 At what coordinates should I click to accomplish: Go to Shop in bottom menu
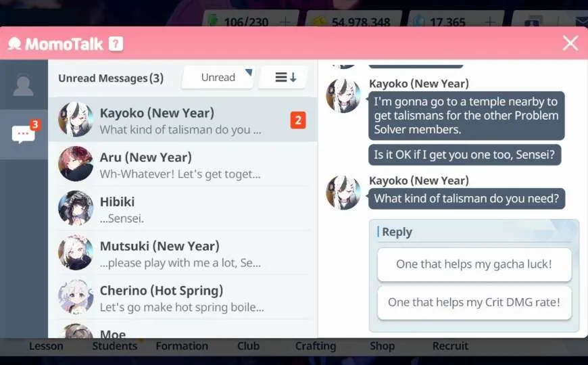point(382,346)
